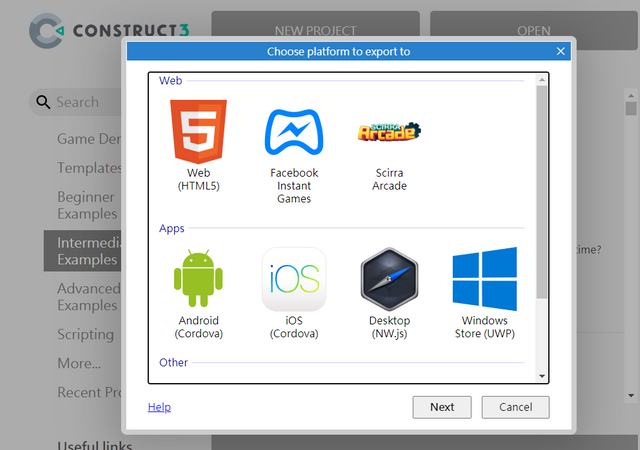Select the Android (Cordova) robot icon

click(198, 278)
